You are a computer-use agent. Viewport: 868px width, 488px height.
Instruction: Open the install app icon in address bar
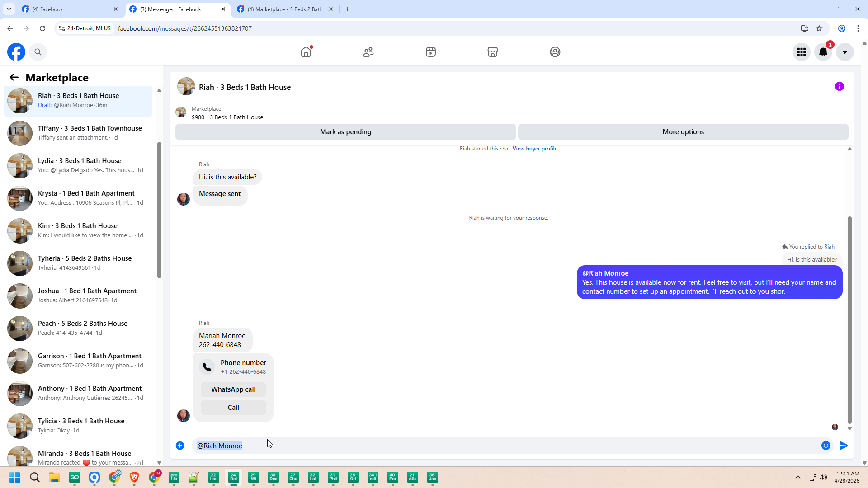click(x=805, y=28)
